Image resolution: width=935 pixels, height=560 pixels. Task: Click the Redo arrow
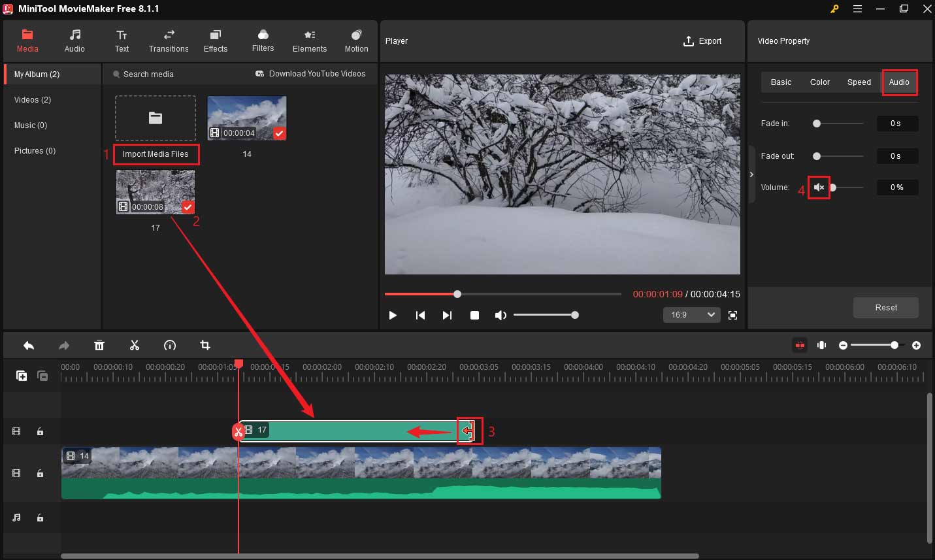[64, 345]
